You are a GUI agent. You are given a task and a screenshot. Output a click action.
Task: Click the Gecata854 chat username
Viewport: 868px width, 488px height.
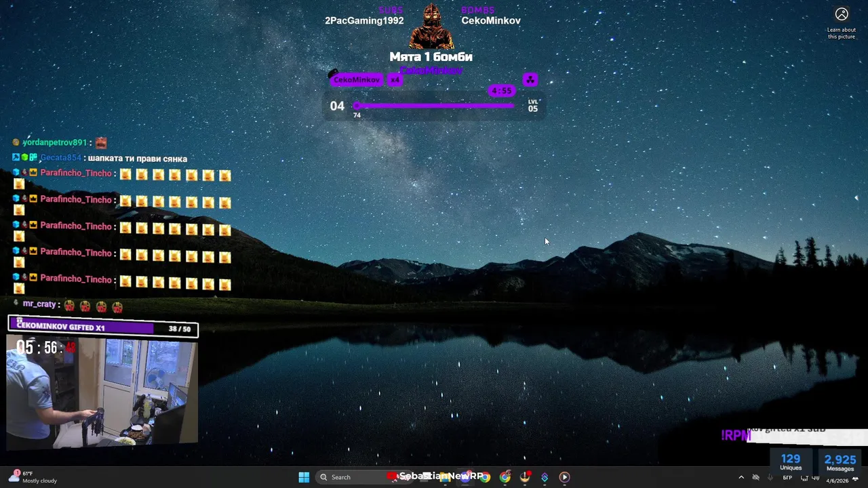pyautogui.click(x=60, y=158)
